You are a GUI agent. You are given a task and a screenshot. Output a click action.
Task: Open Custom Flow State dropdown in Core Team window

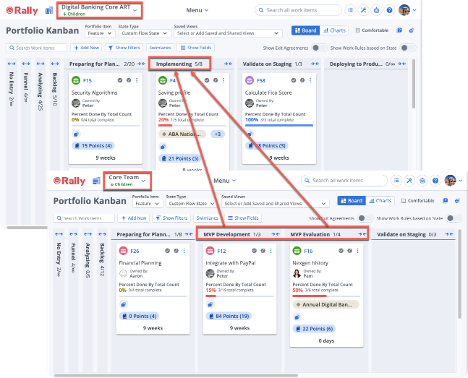click(x=191, y=203)
